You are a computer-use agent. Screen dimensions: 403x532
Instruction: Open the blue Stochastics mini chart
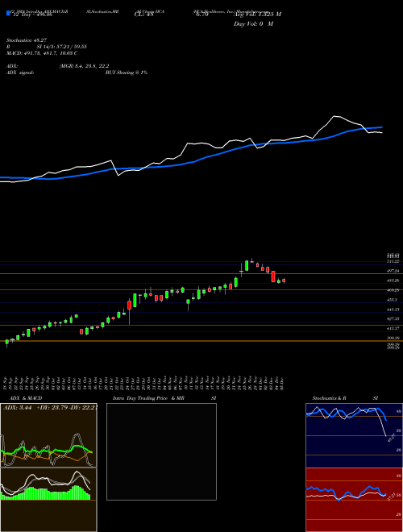click(354, 435)
